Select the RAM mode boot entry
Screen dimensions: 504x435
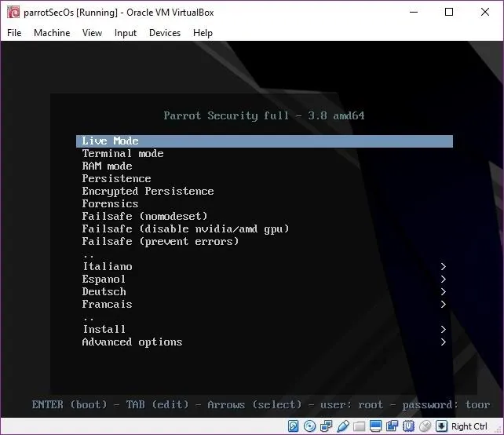pyautogui.click(x=265, y=166)
